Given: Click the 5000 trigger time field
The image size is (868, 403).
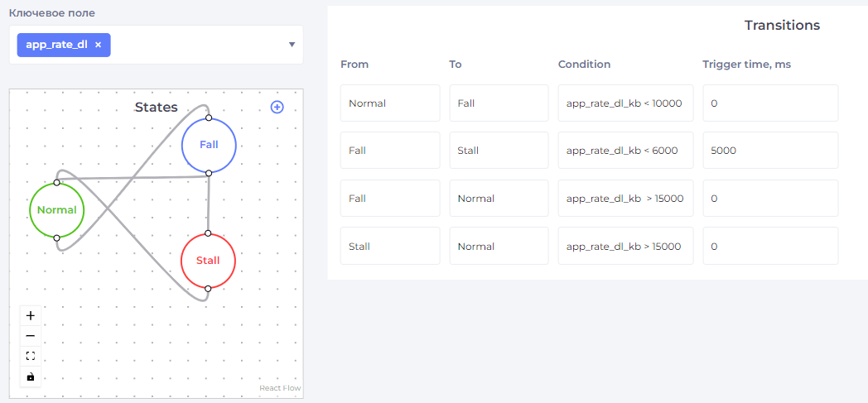Looking at the screenshot, I should (769, 151).
